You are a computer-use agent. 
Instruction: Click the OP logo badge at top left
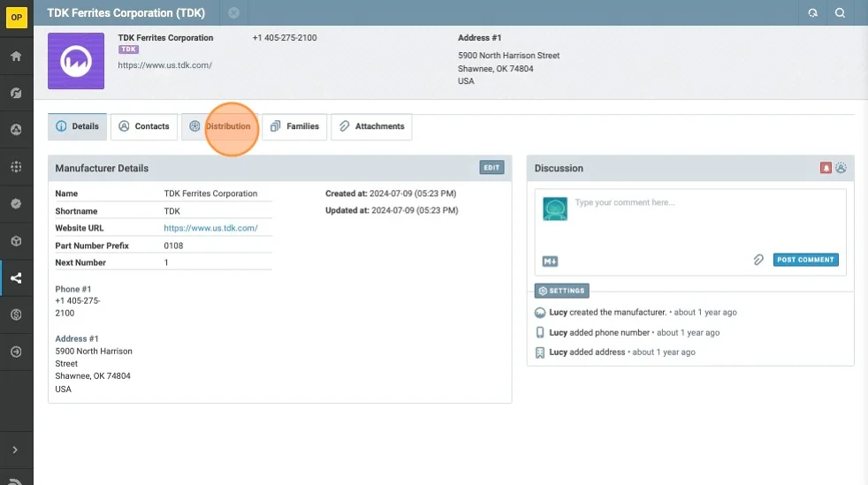16,18
